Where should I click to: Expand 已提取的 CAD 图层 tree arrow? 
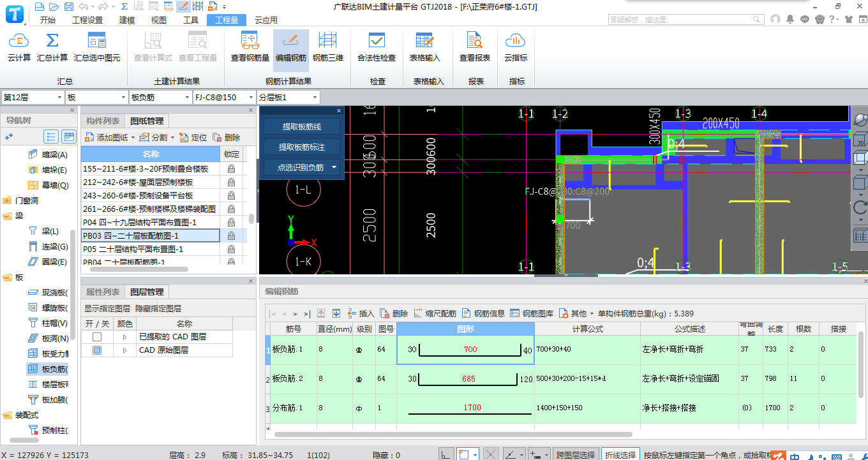click(125, 337)
